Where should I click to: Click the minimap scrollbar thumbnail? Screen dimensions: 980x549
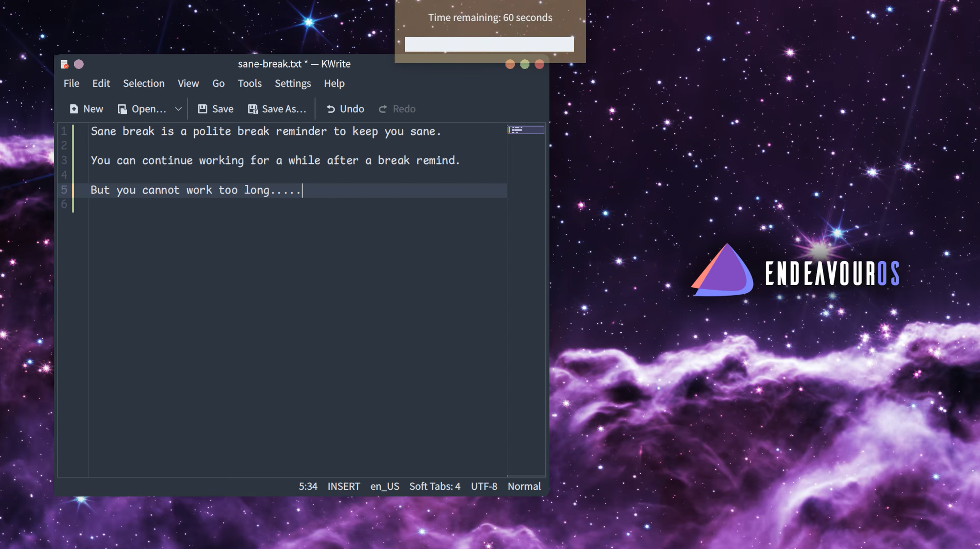pos(526,130)
